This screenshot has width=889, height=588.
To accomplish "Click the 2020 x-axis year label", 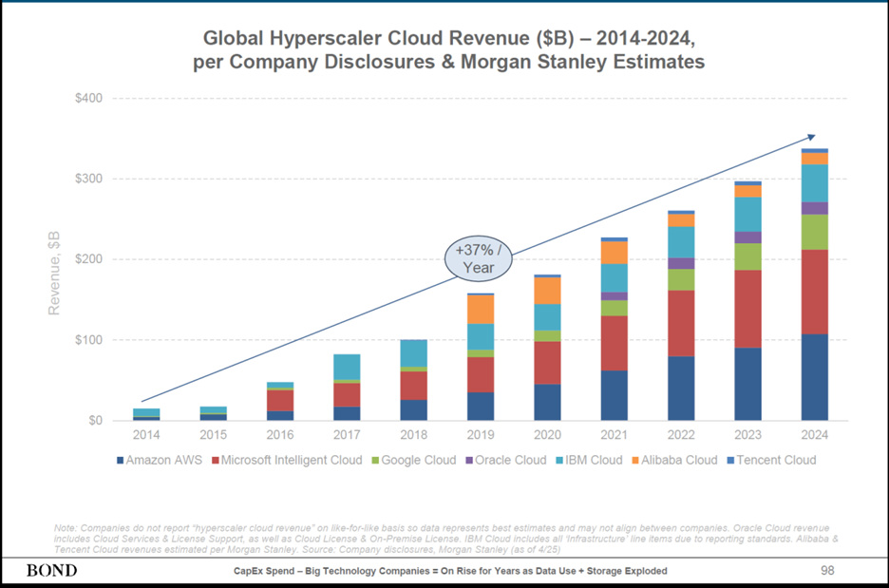I will point(547,434).
